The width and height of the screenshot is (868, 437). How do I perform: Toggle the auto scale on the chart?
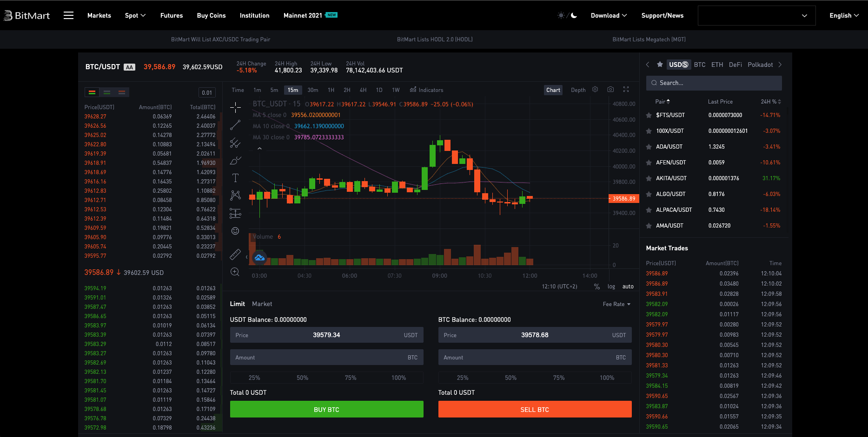point(628,287)
